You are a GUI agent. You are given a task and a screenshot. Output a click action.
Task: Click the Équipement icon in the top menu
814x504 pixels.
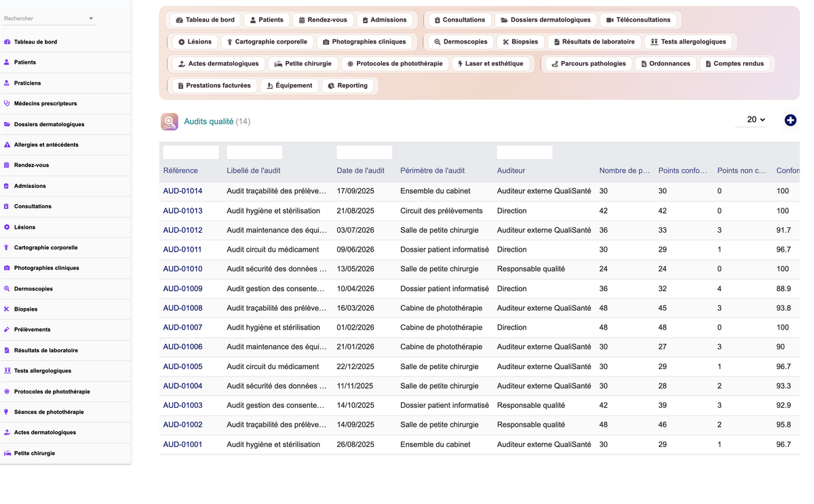270,86
